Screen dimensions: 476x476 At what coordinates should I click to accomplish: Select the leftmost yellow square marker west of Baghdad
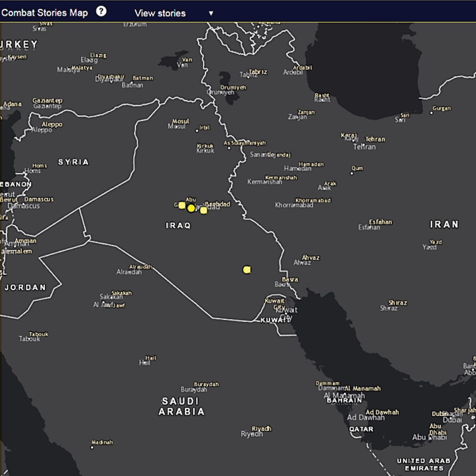pyautogui.click(x=182, y=205)
